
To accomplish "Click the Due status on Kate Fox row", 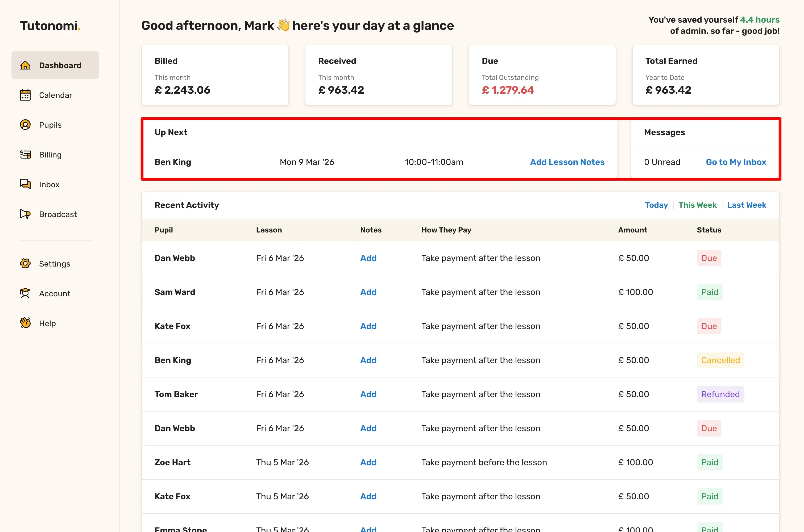I will point(709,326).
